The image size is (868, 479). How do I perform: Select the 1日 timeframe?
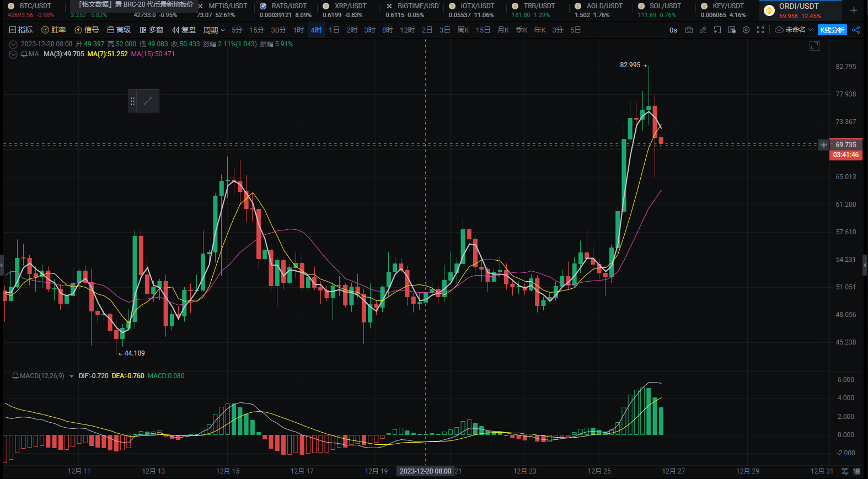[x=334, y=30]
